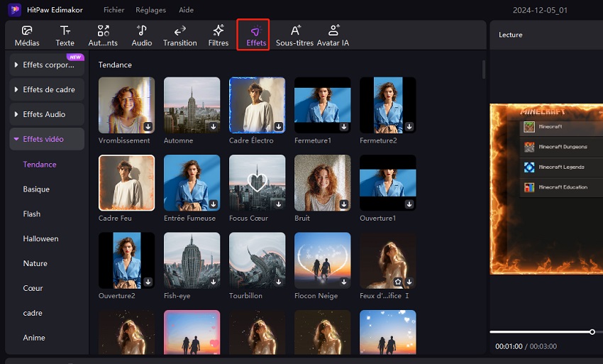The width and height of the screenshot is (603, 364).
Task: Click the HitPaw Edimakor logo
Action: coord(15,10)
